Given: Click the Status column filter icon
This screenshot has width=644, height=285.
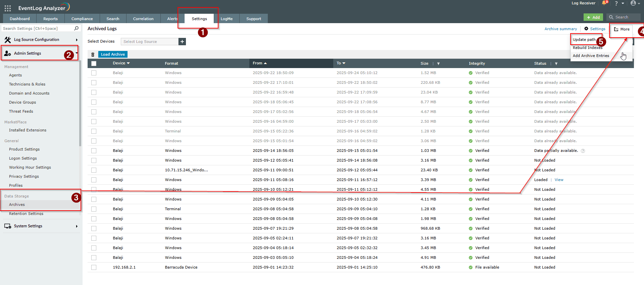Looking at the screenshot, I should [x=556, y=64].
